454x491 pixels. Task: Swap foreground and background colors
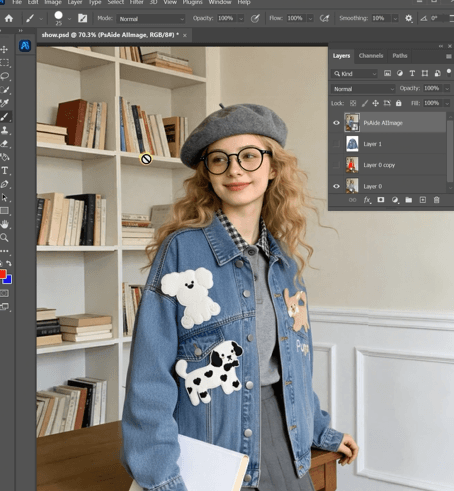[9, 263]
